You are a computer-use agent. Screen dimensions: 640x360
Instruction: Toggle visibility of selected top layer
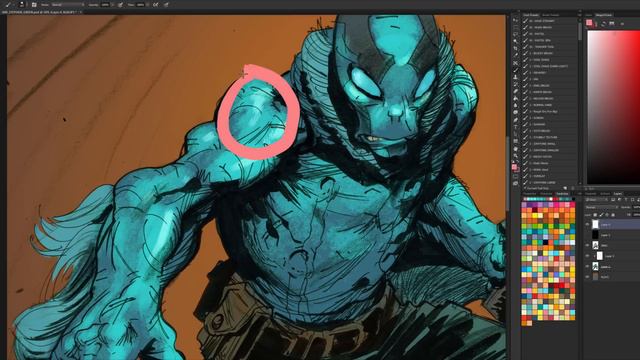[588, 224]
